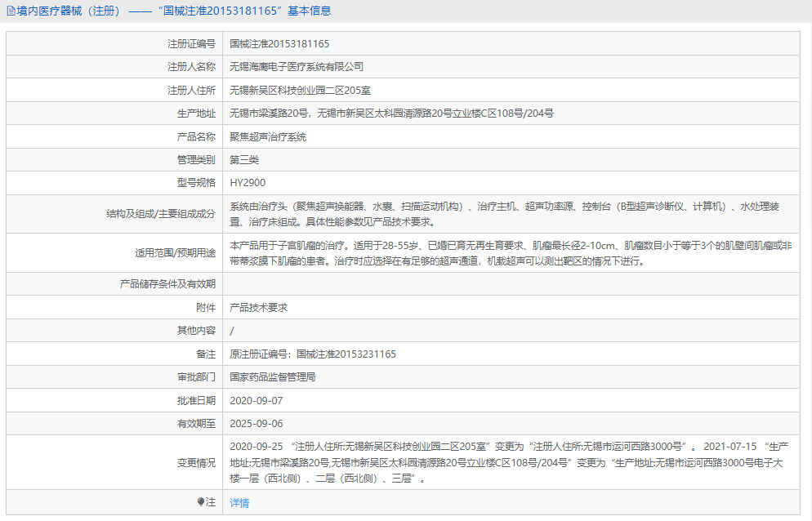Open the 详情 link

click(238, 504)
